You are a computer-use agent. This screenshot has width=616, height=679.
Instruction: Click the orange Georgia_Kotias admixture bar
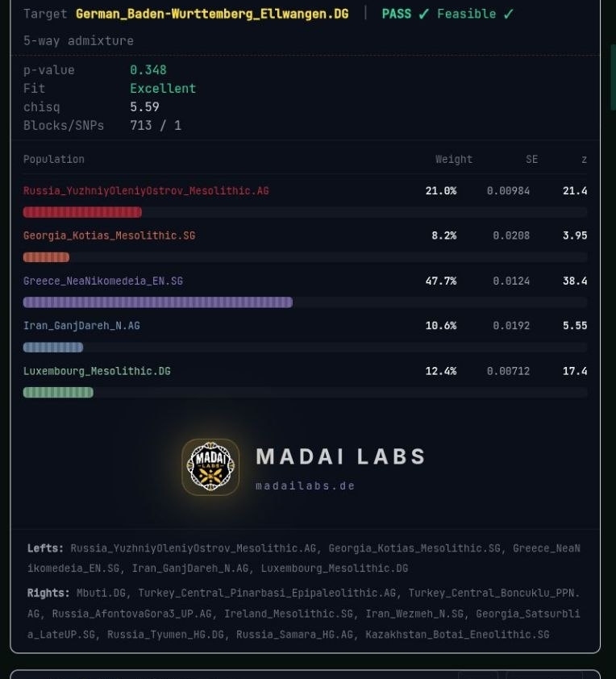tap(46, 257)
